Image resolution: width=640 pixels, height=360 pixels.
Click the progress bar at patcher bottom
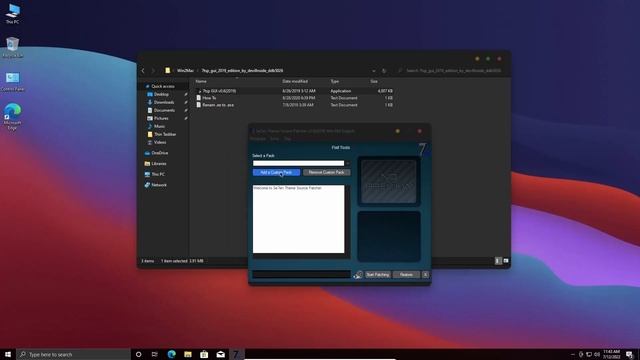[301, 274]
